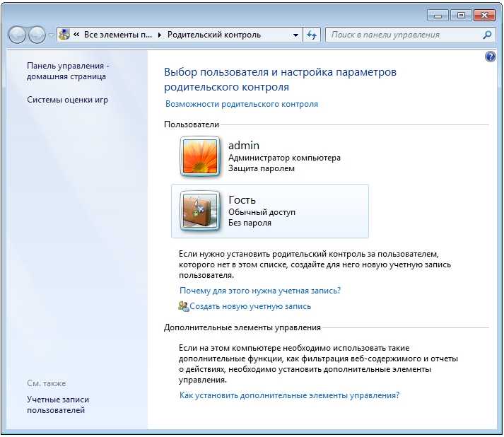Open 'Системы оценки игр' sidebar link
Screen dimensions: 504x437
pos(67,100)
